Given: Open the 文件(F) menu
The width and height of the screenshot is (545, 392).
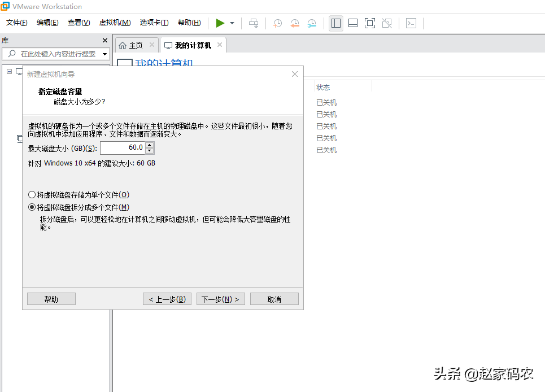Looking at the screenshot, I should coord(17,23).
